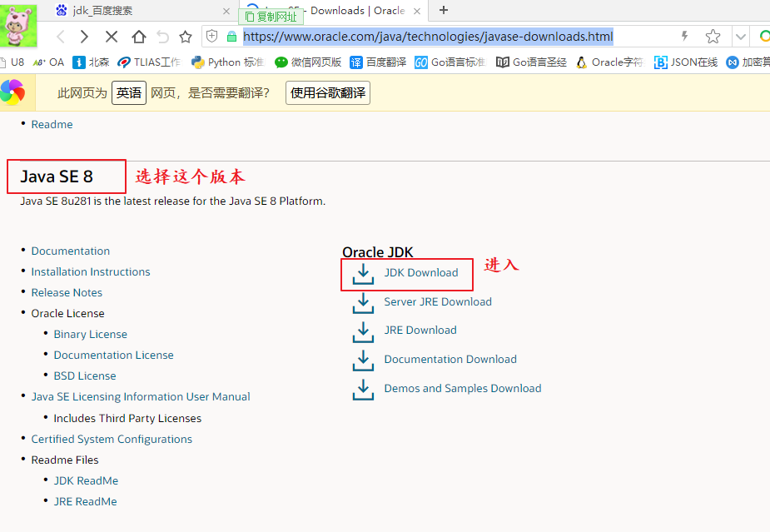
Task: Click the browser back arrow
Action: point(61,37)
